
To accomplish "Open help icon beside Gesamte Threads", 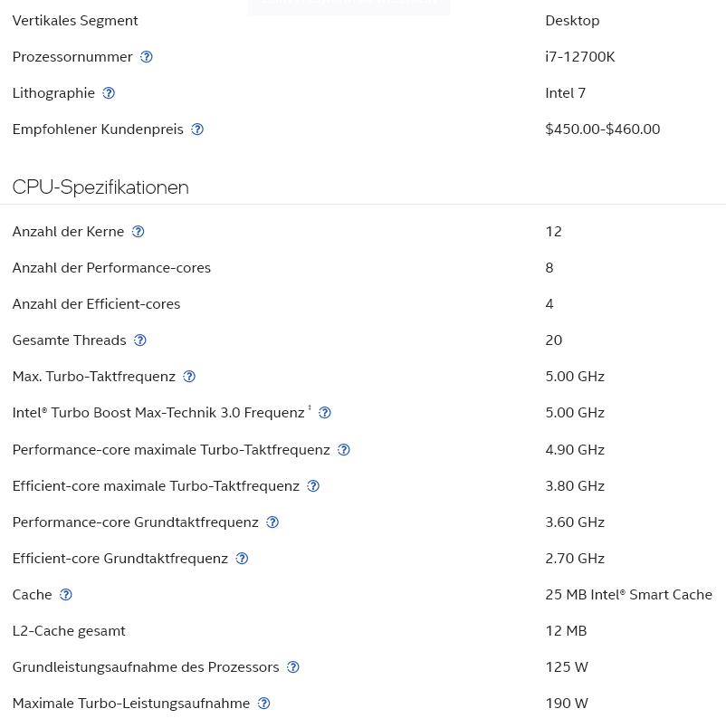I will [x=140, y=340].
